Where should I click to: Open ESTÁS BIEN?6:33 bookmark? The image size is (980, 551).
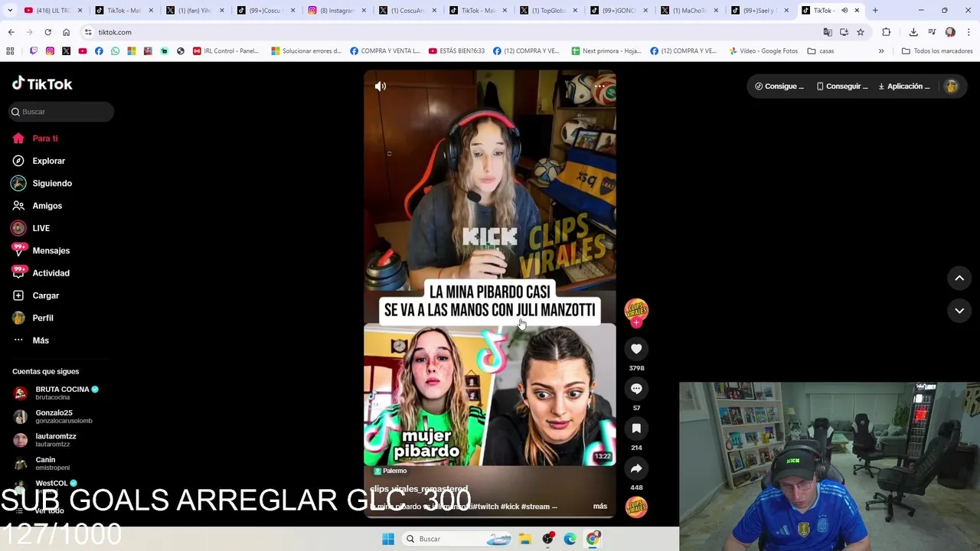456,51
